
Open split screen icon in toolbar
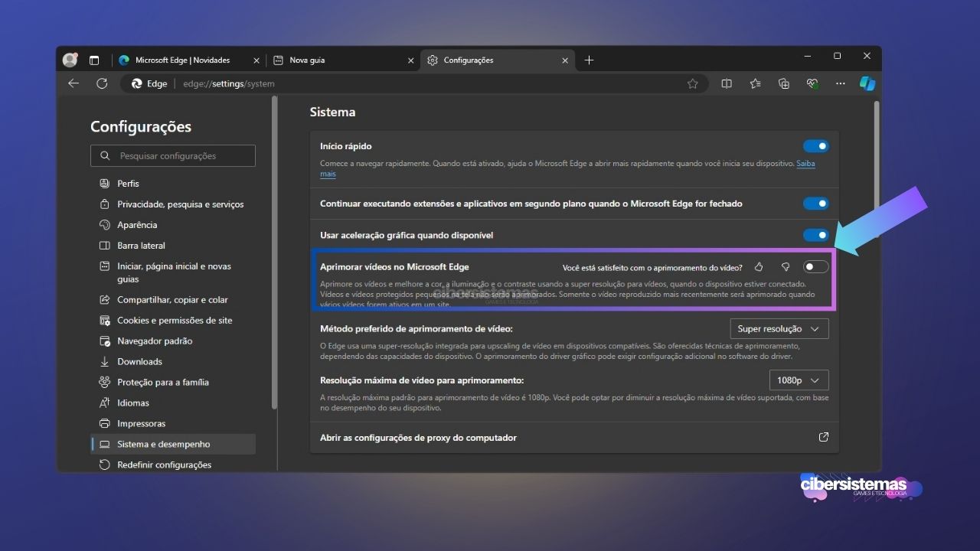(x=727, y=83)
